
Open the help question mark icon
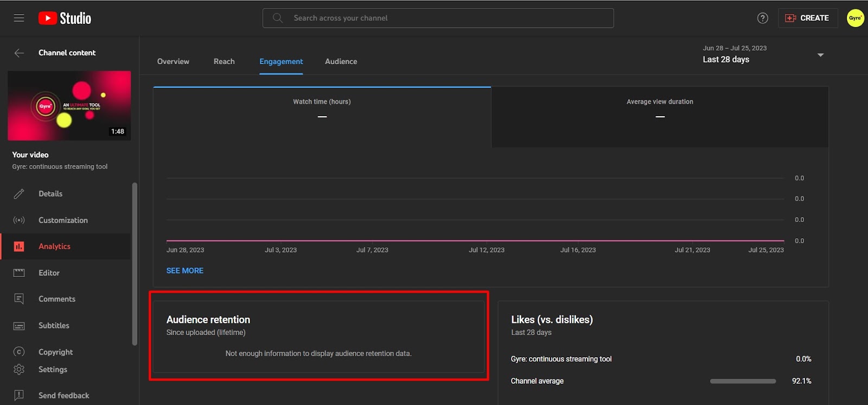point(763,18)
